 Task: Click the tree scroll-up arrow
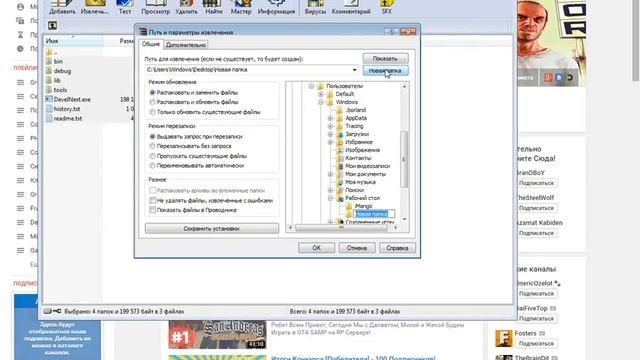(x=404, y=87)
